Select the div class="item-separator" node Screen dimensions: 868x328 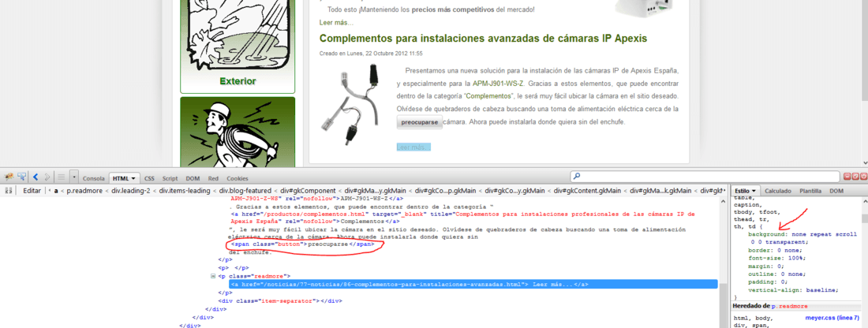[x=279, y=301]
